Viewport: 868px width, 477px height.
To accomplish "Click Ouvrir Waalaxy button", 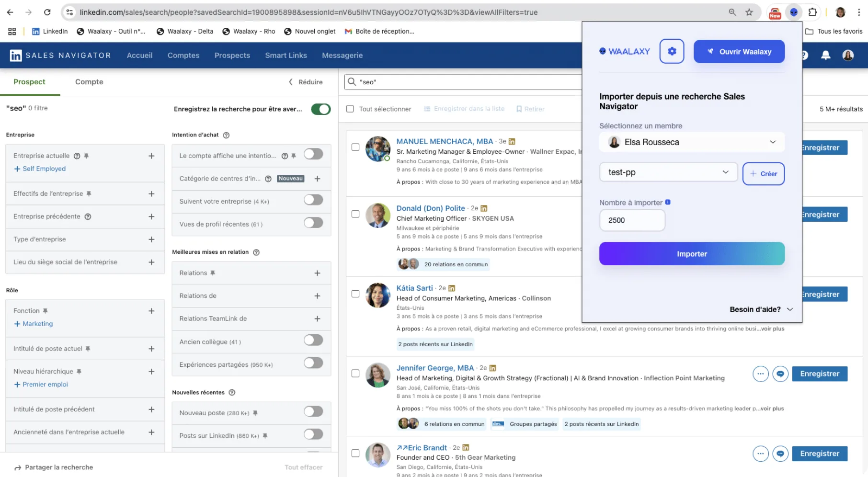I will coord(739,51).
